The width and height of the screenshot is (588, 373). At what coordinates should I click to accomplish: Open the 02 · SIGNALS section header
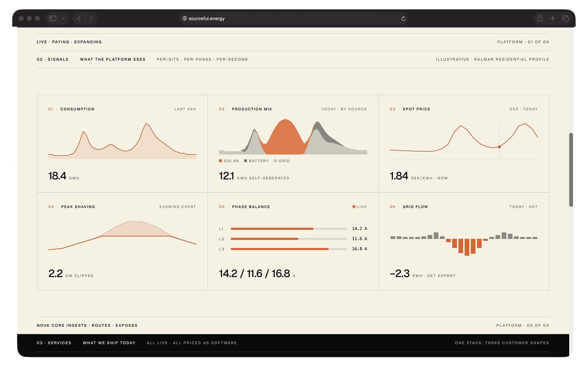(x=53, y=59)
